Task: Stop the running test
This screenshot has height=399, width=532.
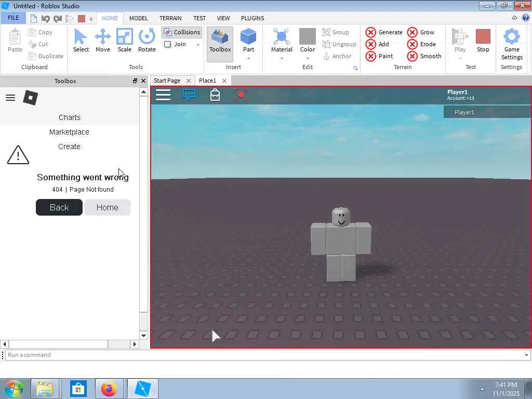Action: pos(483,41)
